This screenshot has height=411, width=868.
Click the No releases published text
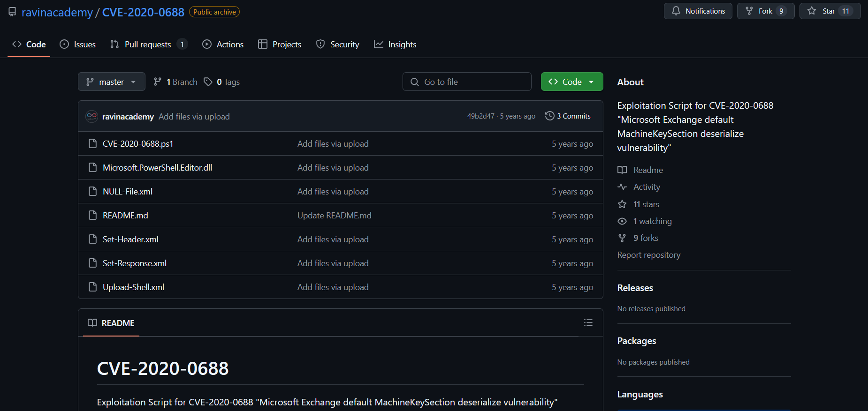(651, 309)
